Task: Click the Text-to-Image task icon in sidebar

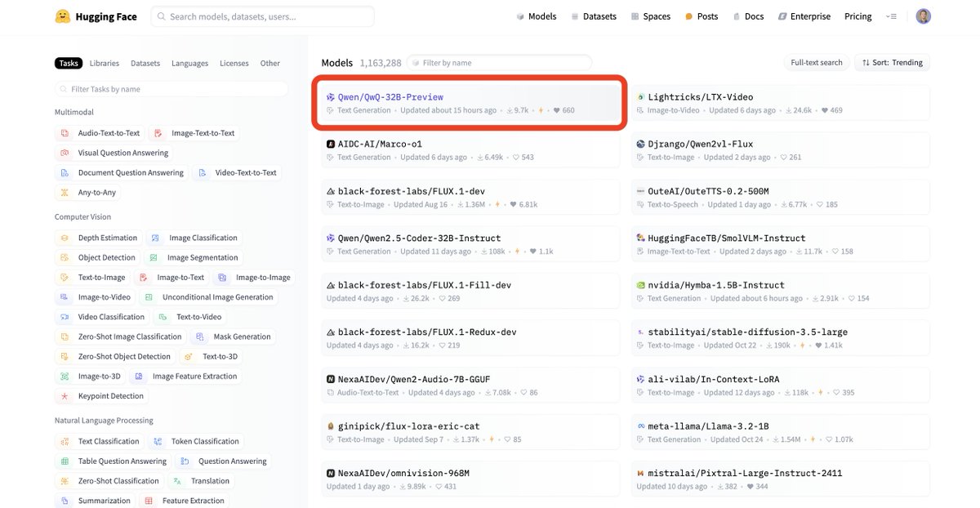Action: point(65,278)
